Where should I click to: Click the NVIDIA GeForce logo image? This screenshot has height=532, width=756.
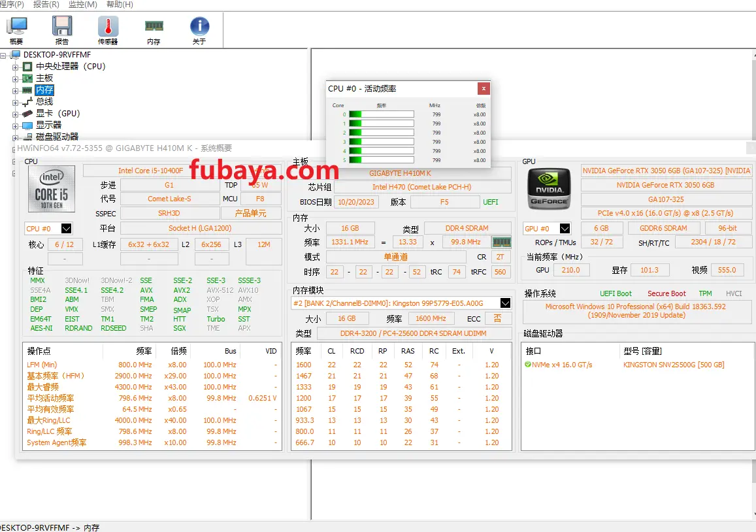tap(549, 188)
